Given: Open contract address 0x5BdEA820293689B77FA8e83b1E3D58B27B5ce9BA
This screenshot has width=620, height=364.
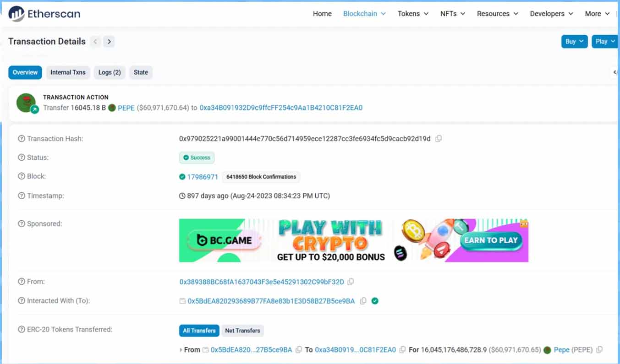Looking at the screenshot, I should (271, 301).
